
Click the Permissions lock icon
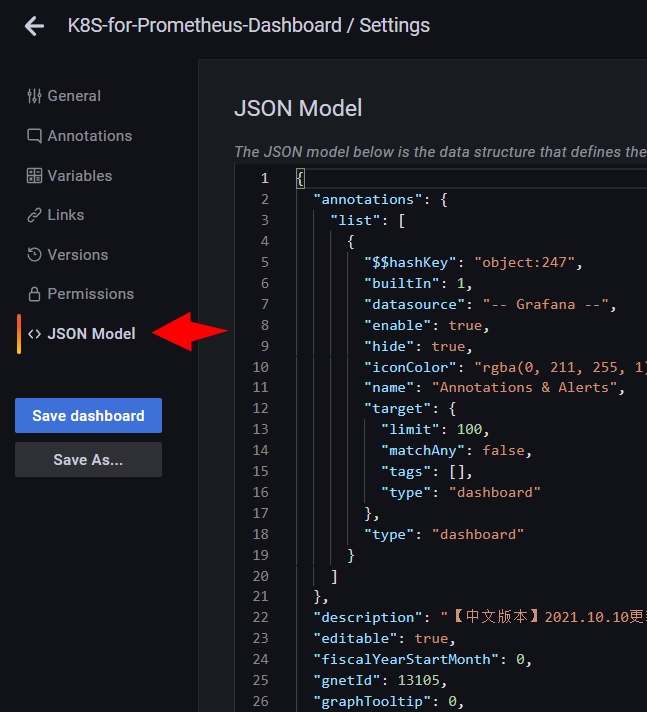tap(35, 294)
